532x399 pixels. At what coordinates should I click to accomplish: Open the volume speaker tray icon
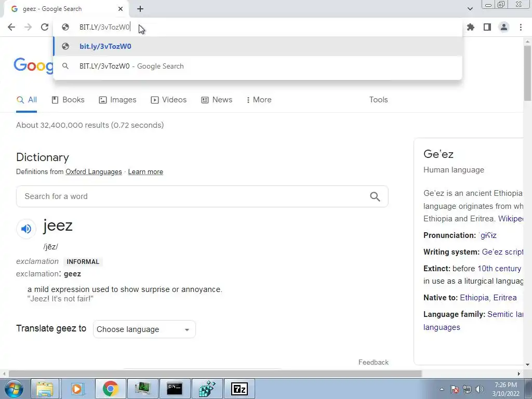480,389
